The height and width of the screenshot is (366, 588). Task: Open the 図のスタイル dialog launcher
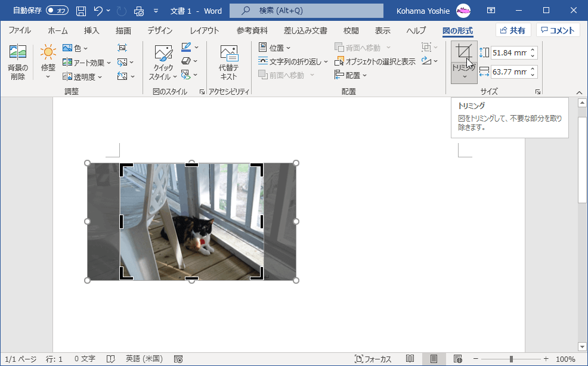click(x=202, y=92)
